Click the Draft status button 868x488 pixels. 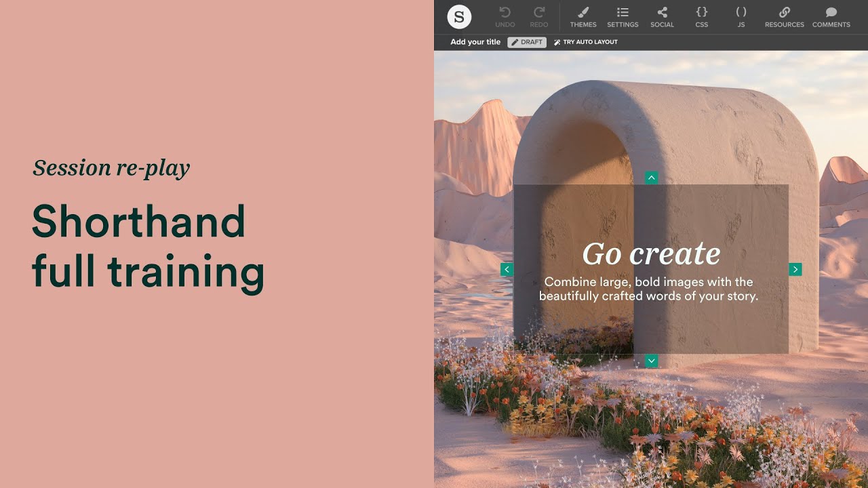pyautogui.click(x=527, y=42)
